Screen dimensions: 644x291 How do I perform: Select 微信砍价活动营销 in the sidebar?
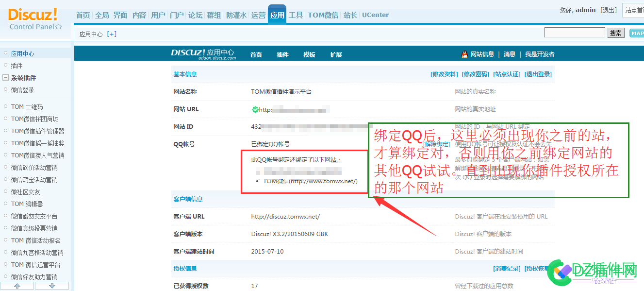34,168
